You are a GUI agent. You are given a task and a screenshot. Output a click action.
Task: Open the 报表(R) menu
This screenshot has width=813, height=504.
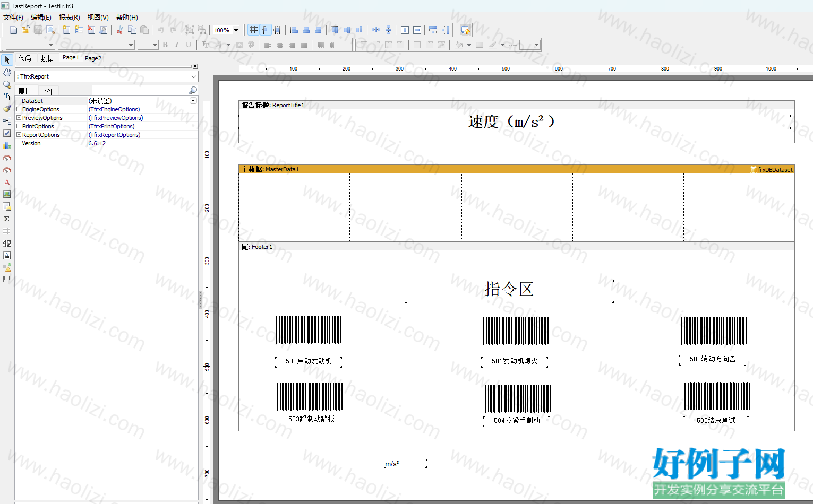70,18
